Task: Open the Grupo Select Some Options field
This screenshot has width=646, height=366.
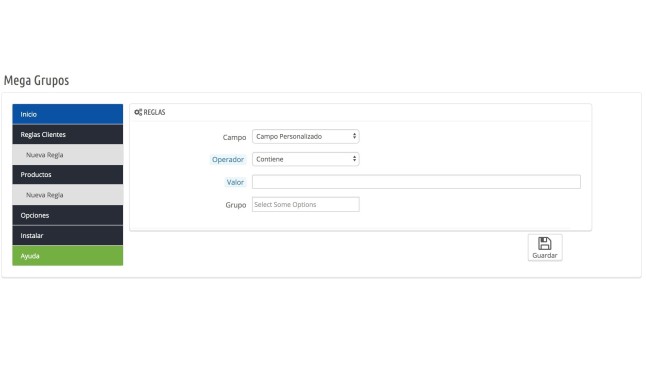Action: click(306, 204)
